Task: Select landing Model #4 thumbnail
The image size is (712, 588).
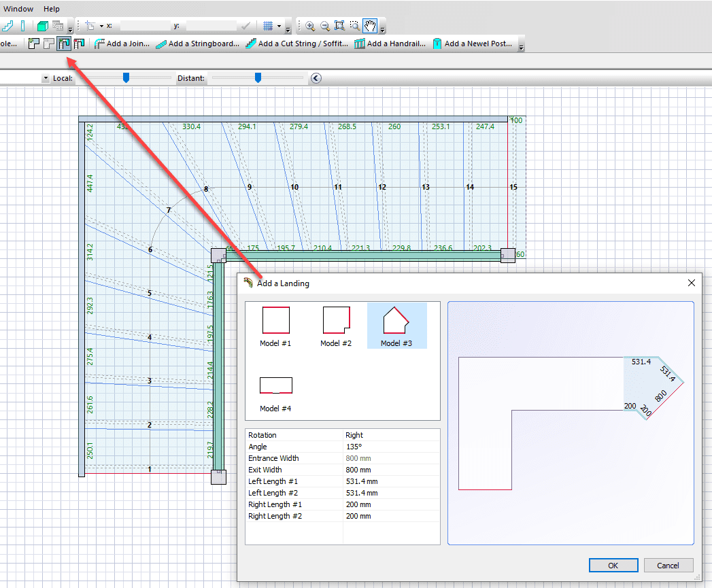Action: pyautogui.click(x=275, y=394)
